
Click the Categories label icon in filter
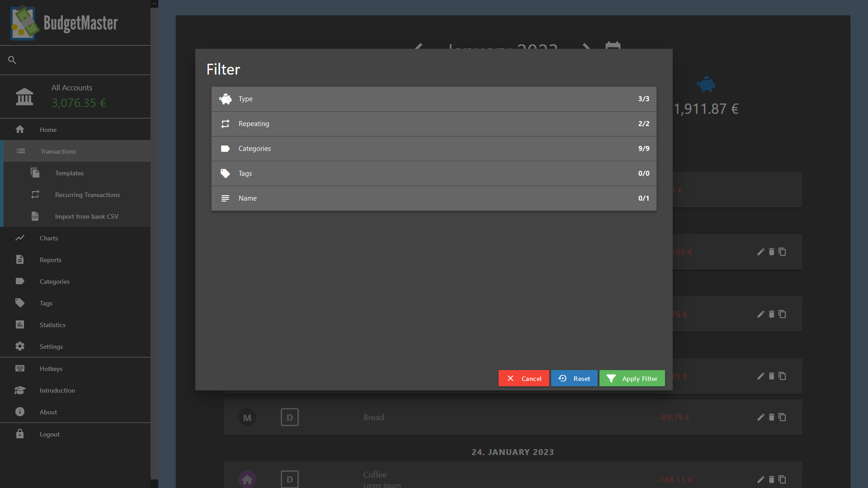click(x=225, y=149)
